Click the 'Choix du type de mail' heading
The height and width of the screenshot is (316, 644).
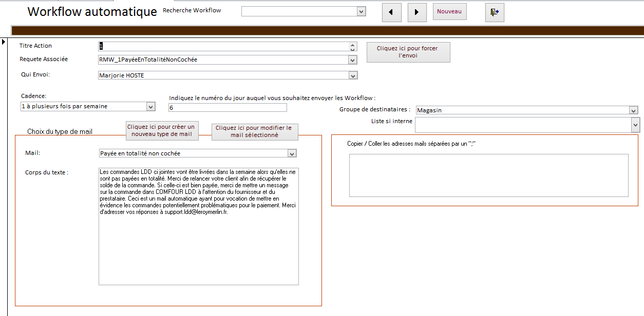[x=60, y=132]
